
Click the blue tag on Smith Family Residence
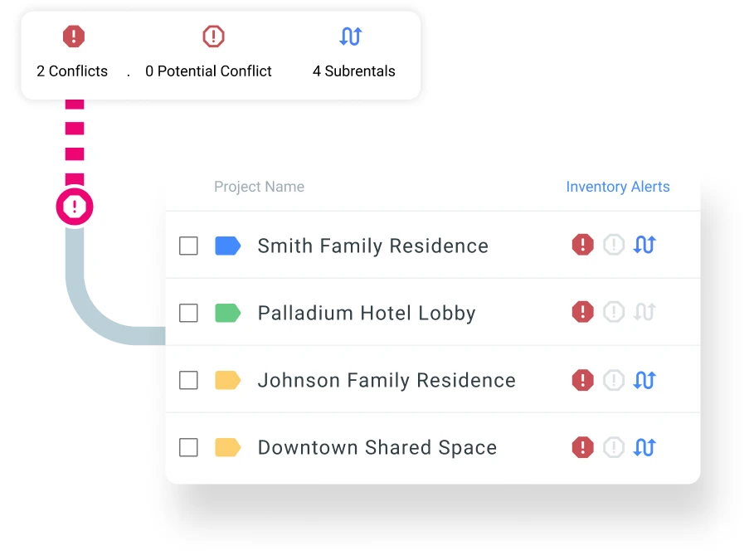(x=227, y=246)
